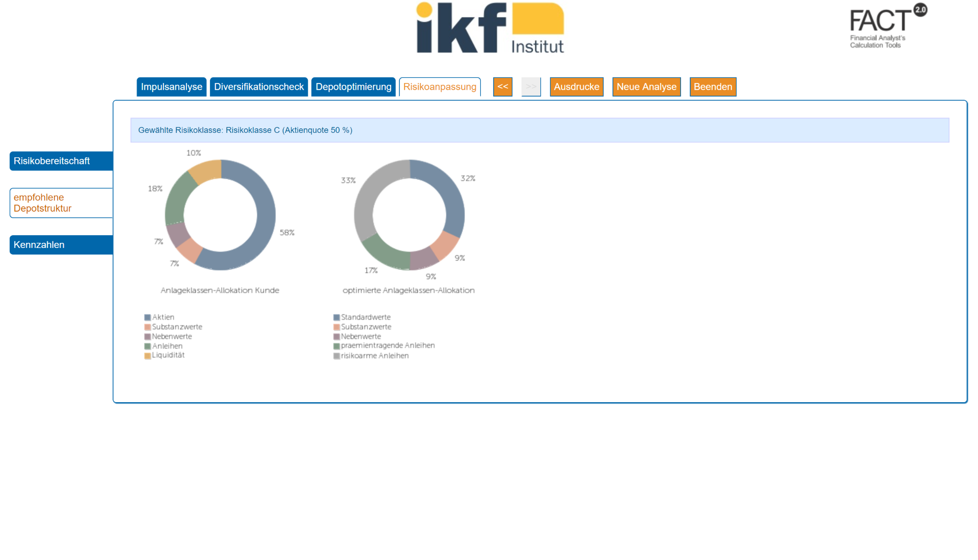The width and height of the screenshot is (978, 560).
Task: Click the Ausdrucke button
Action: 576,87
